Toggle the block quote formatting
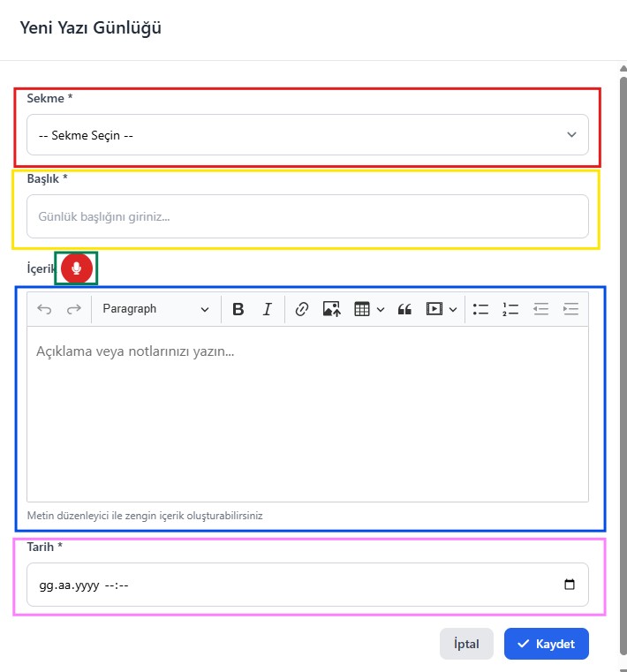The image size is (627, 672). pos(404,309)
